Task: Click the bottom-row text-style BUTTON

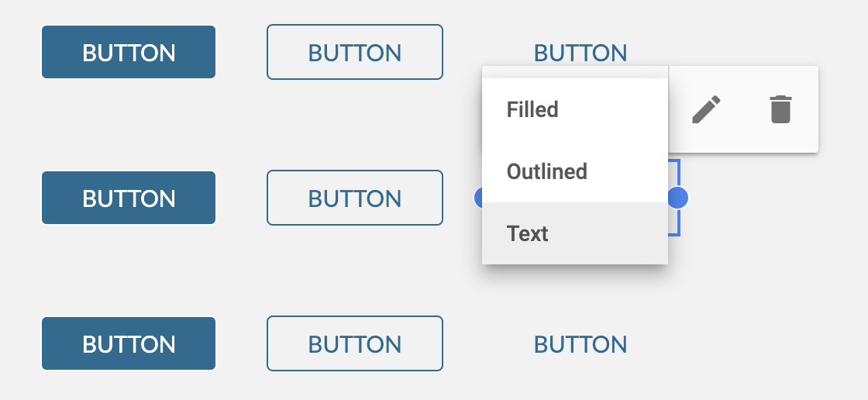Action: 580,345
